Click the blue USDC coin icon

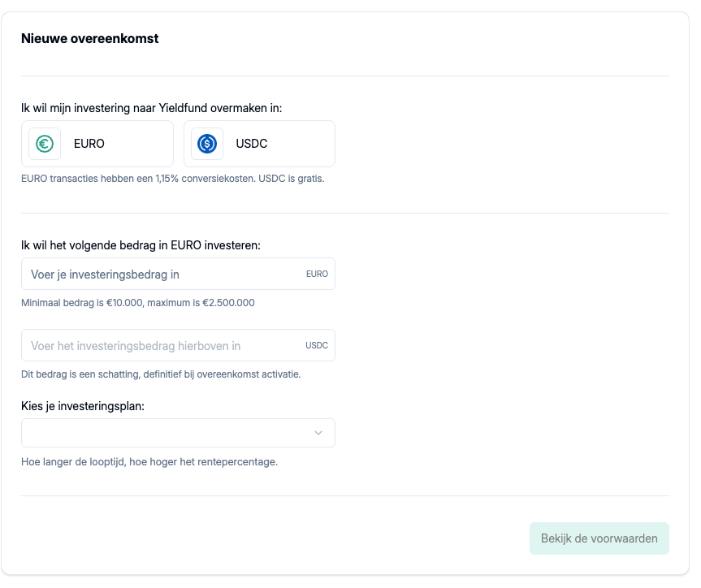pos(207,144)
